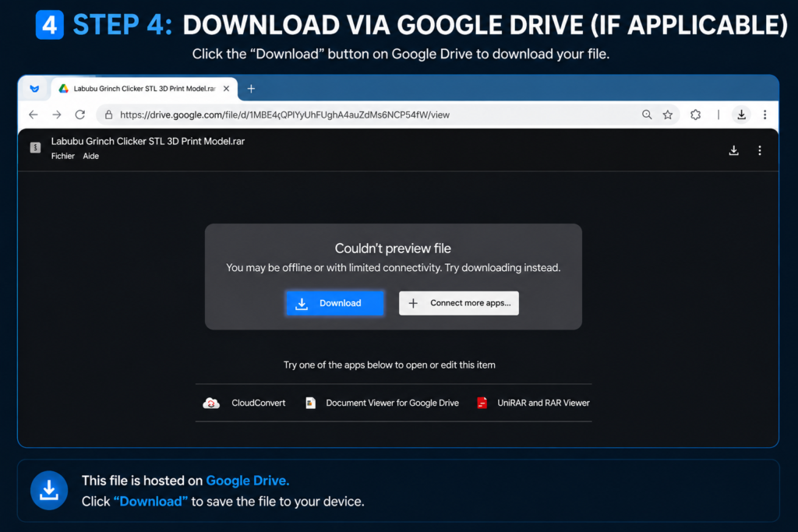798x532 pixels.
Task: Click the browser forward arrow
Action: [x=56, y=115]
